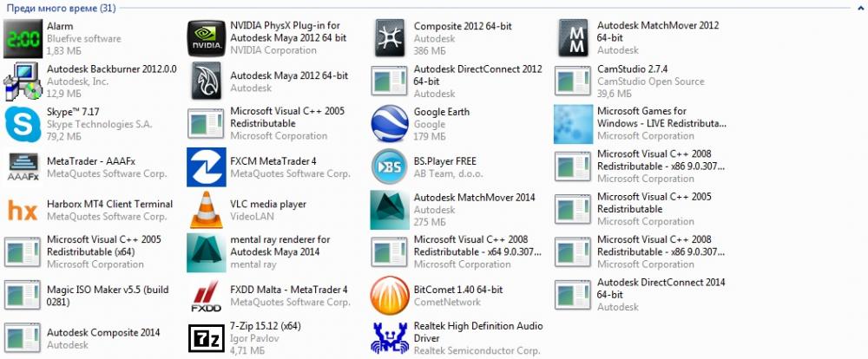Click the '79,2 МБ' size value
The image size is (868, 359).
pyautogui.click(x=65, y=136)
